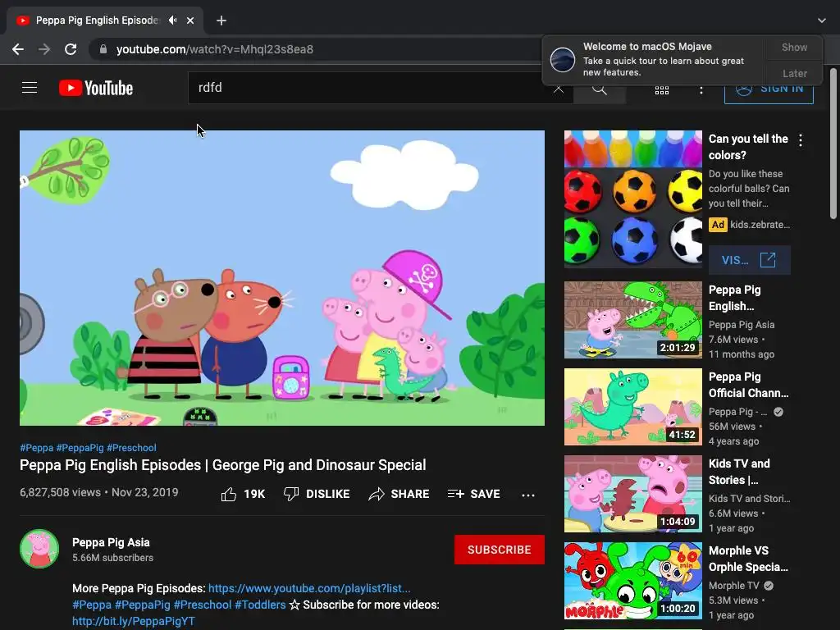This screenshot has height=630, width=840.
Task: Open bit.ly/PeppaPigYT link
Action: pos(134,621)
